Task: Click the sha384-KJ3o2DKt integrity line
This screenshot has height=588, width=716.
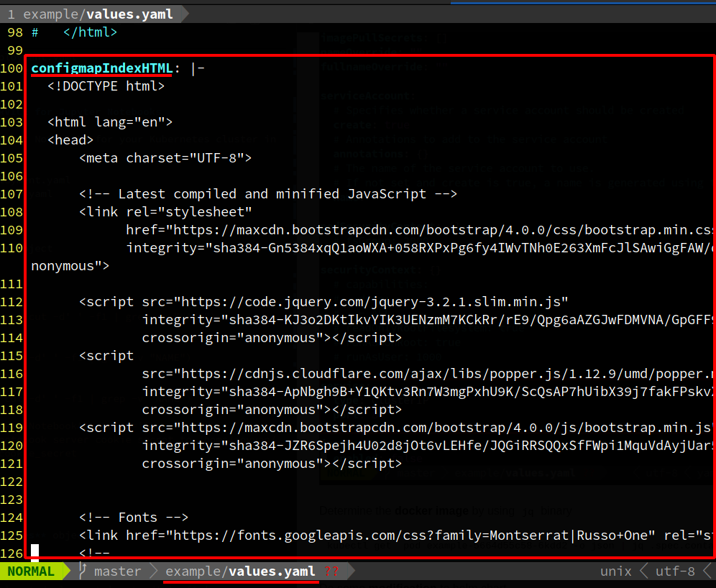Action: pos(428,320)
